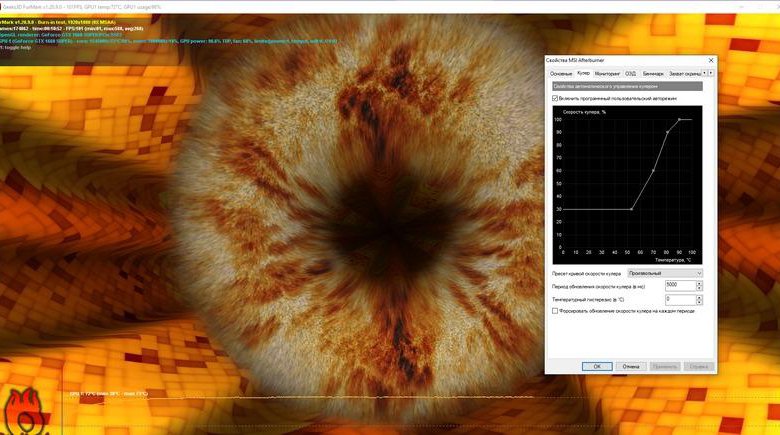Increase fan speed update period value
780x435 pixels.
pyautogui.click(x=699, y=283)
